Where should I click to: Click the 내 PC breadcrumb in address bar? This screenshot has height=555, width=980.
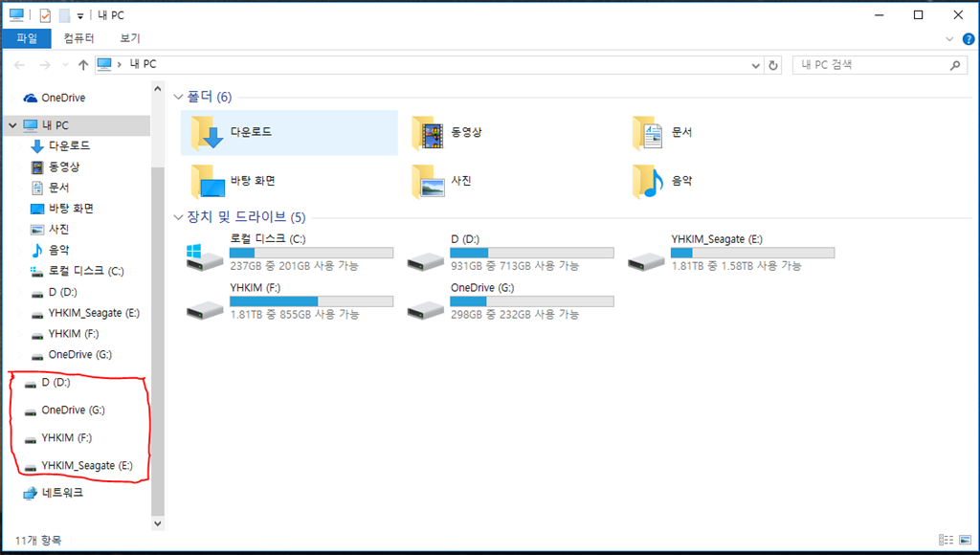tap(144, 64)
